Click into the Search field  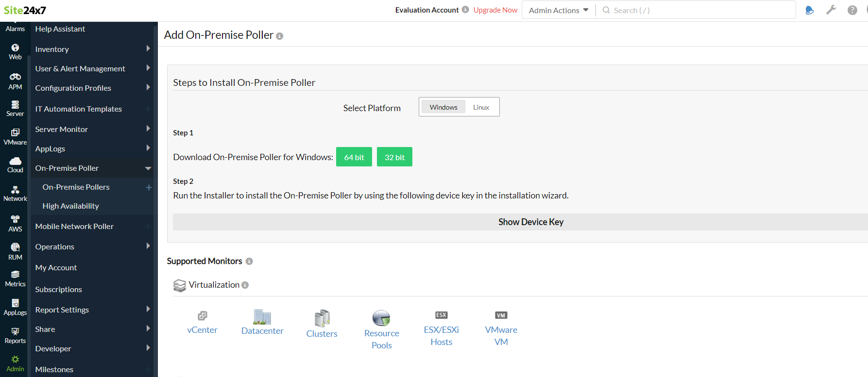(699, 10)
